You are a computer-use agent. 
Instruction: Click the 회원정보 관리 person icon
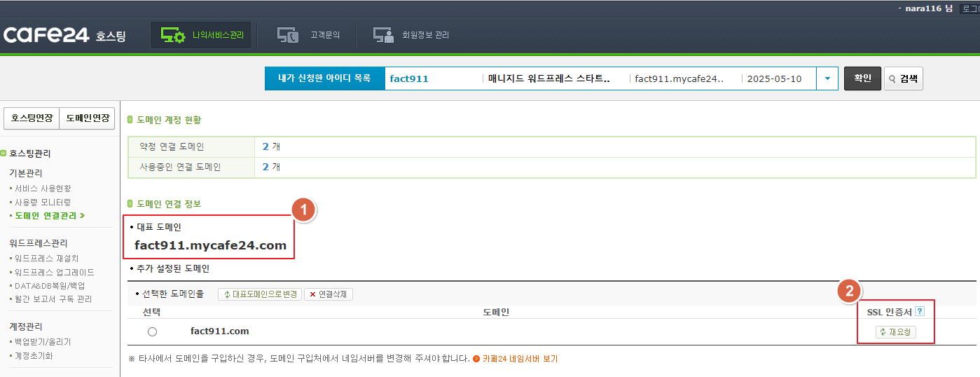383,35
